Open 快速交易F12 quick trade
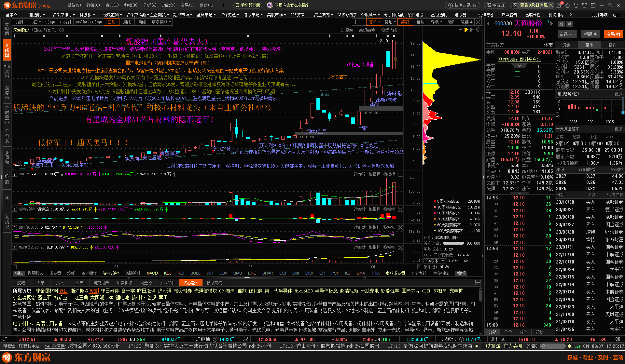This screenshot has height=364, width=625. (x=463, y=5)
